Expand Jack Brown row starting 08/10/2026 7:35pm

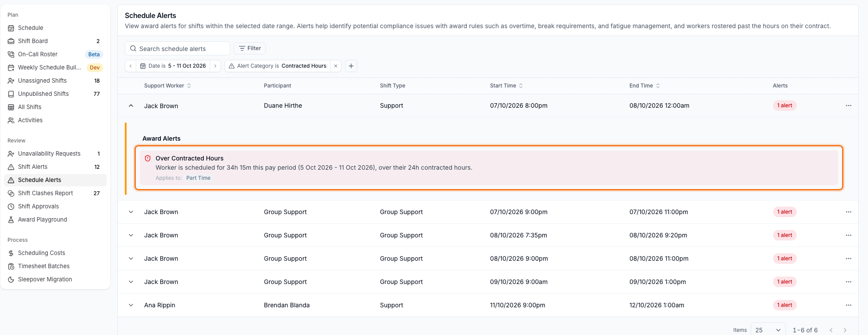(x=131, y=235)
